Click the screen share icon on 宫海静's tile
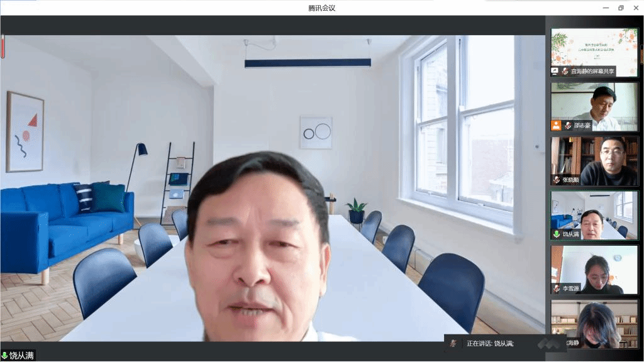This screenshot has height=362, width=644. tap(555, 71)
